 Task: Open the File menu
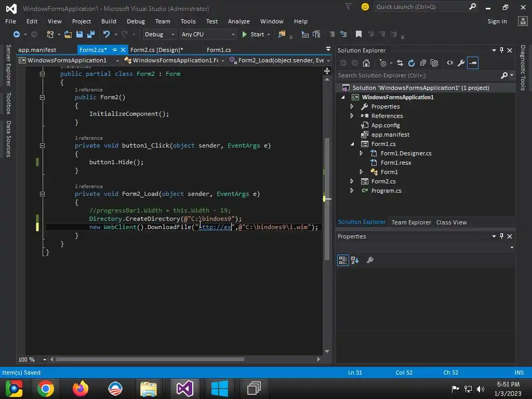click(x=10, y=21)
